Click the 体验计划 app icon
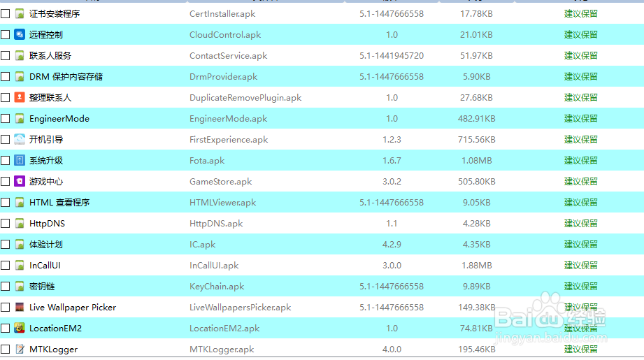Image resolution: width=644 pixels, height=360 pixels. [20, 244]
